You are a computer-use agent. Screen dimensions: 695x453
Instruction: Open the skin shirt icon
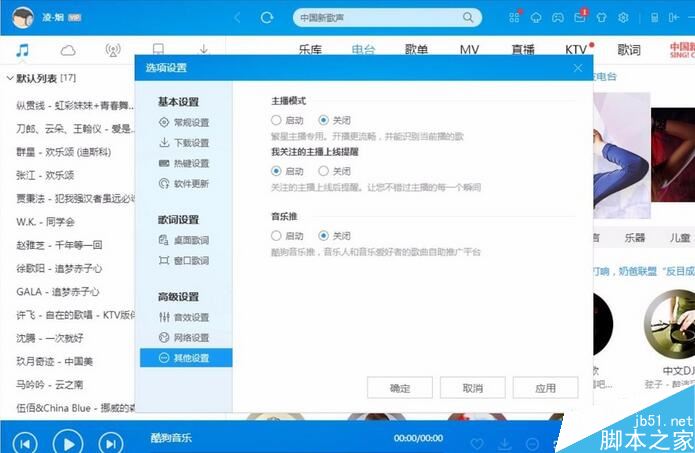coord(601,17)
